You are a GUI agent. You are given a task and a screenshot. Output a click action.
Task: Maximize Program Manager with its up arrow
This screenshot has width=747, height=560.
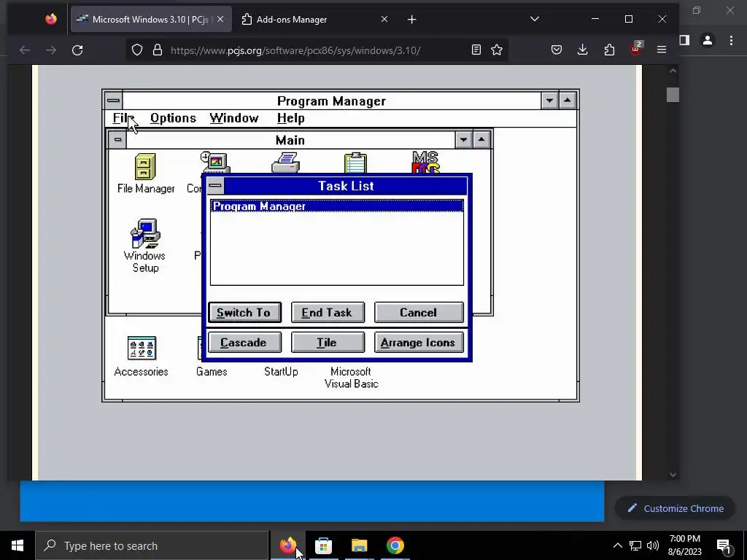tap(568, 101)
